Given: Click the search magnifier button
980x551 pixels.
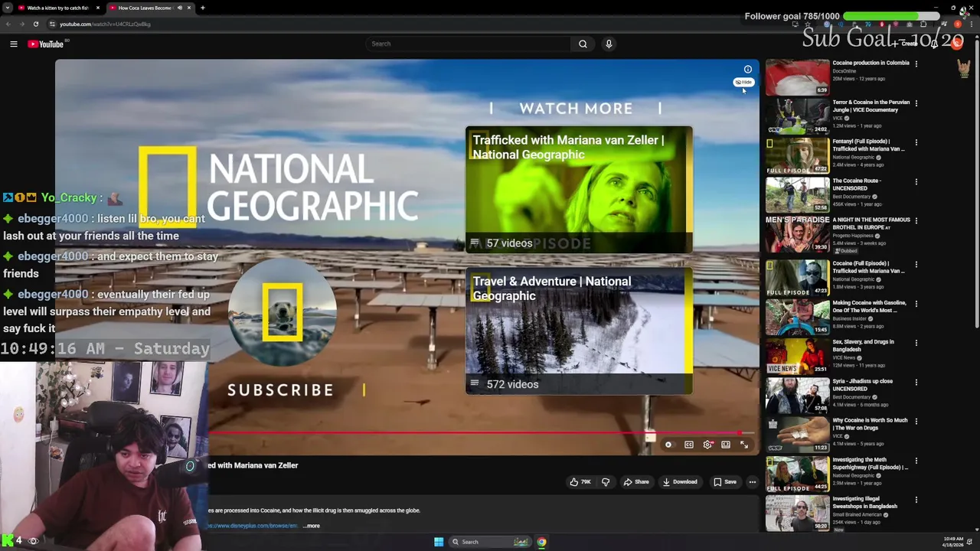Looking at the screenshot, I should click(x=583, y=44).
